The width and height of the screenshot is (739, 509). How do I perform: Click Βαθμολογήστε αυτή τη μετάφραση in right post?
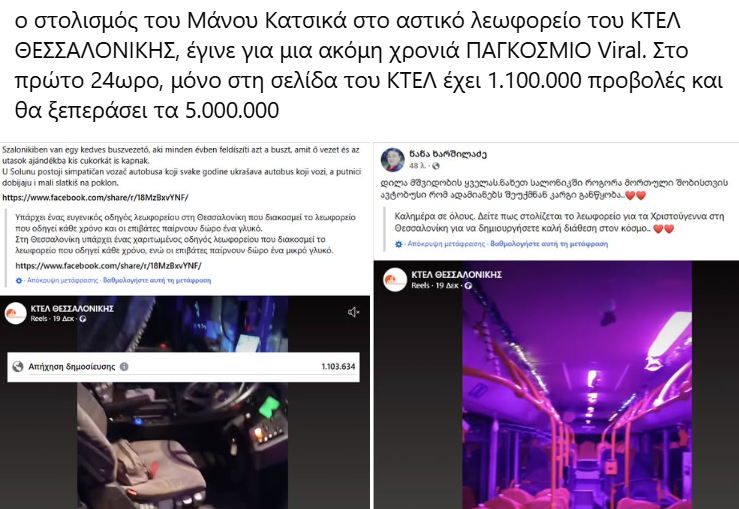pyautogui.click(x=549, y=244)
